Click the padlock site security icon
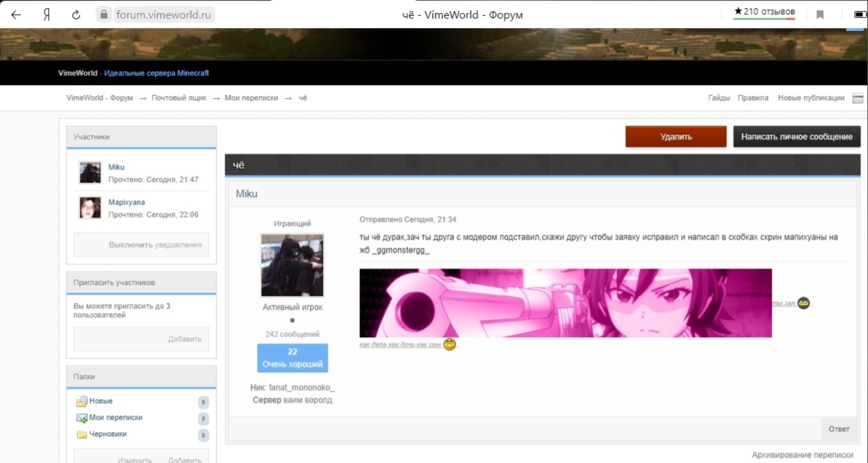868x463 pixels. [104, 14]
